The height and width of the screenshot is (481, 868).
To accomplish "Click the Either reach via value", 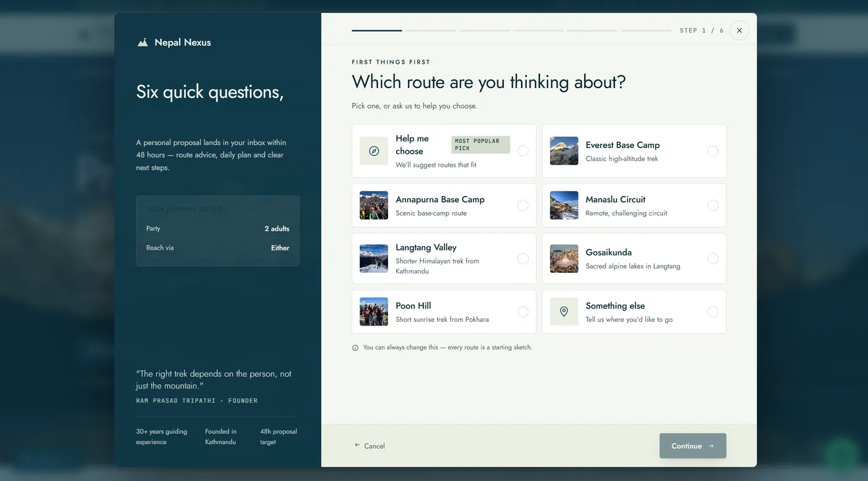I will (x=280, y=248).
